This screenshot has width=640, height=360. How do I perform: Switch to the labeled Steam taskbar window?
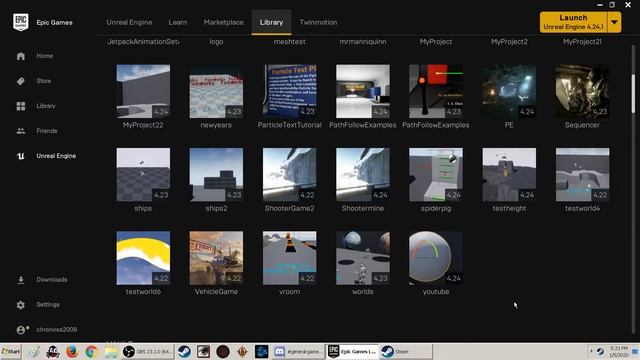pos(406,351)
